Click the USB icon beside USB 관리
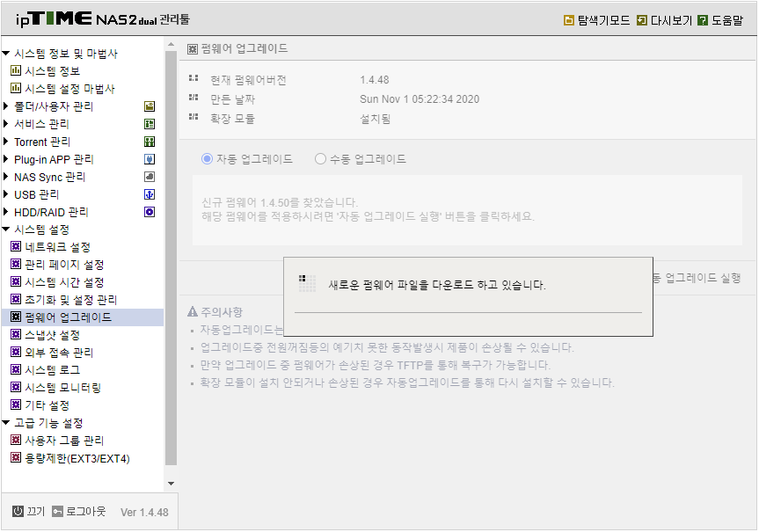The width and height of the screenshot is (759, 532). click(x=150, y=194)
